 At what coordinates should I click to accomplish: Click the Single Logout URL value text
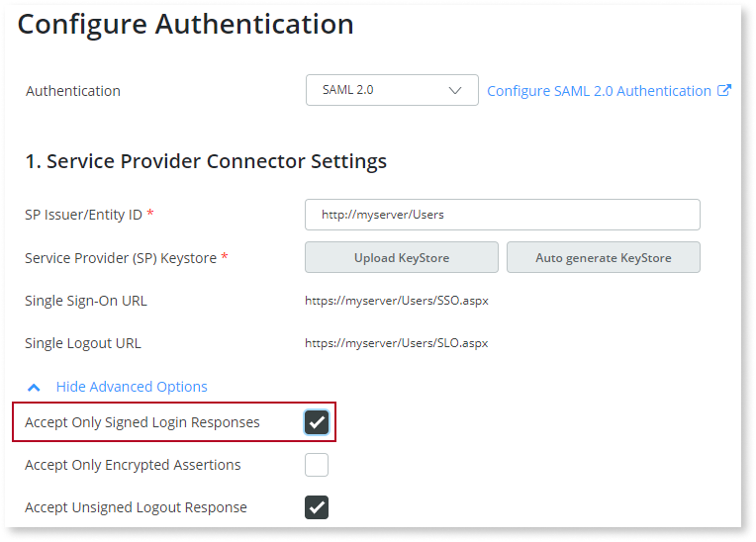(x=396, y=344)
